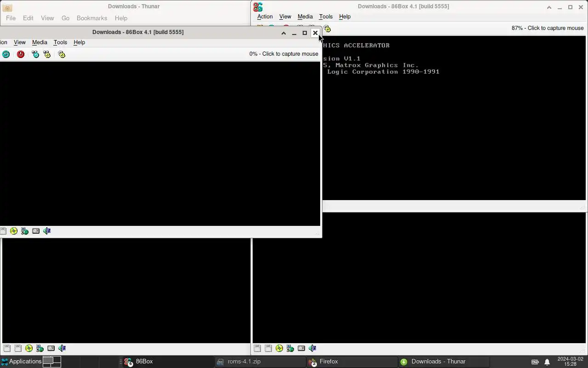Click network icon in lower-left 86Box status bar

(x=40, y=348)
